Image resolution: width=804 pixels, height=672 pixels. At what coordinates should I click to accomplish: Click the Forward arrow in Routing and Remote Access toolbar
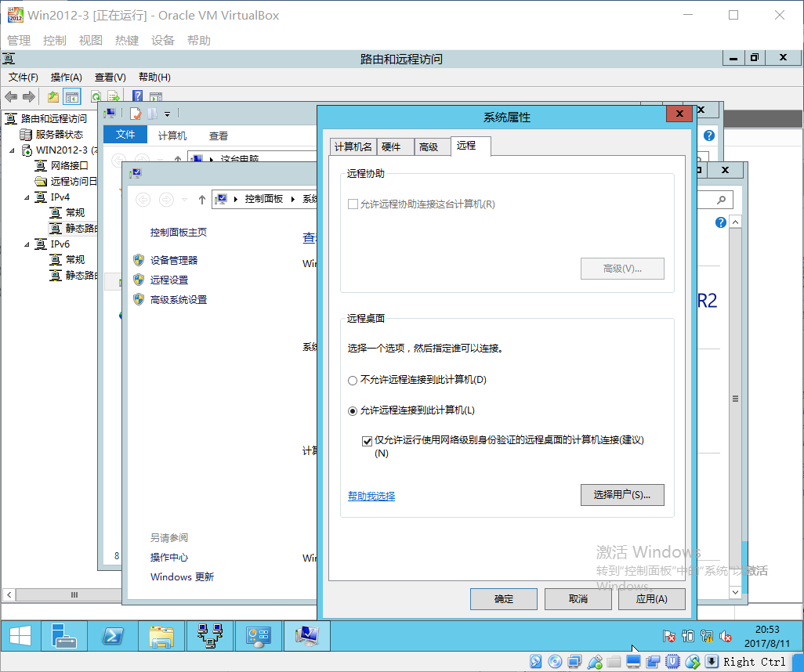click(29, 96)
